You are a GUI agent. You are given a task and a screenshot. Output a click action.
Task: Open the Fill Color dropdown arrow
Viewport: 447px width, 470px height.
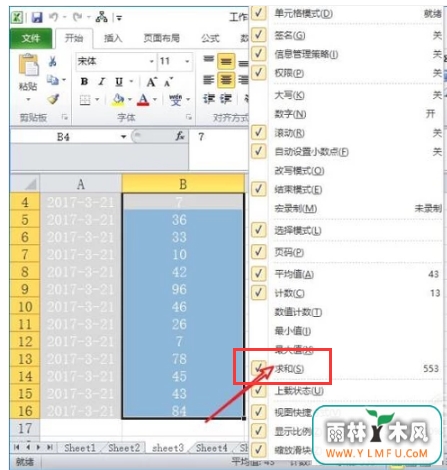coord(130,100)
